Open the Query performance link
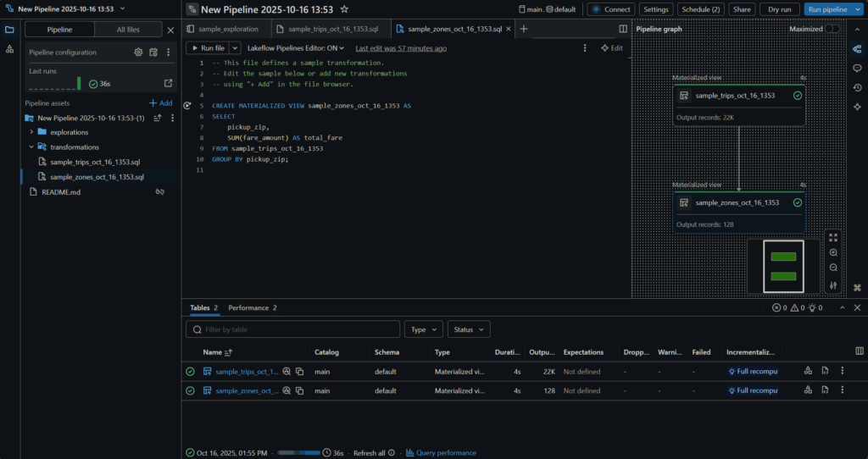Image resolution: width=868 pixels, height=459 pixels. pos(444,453)
